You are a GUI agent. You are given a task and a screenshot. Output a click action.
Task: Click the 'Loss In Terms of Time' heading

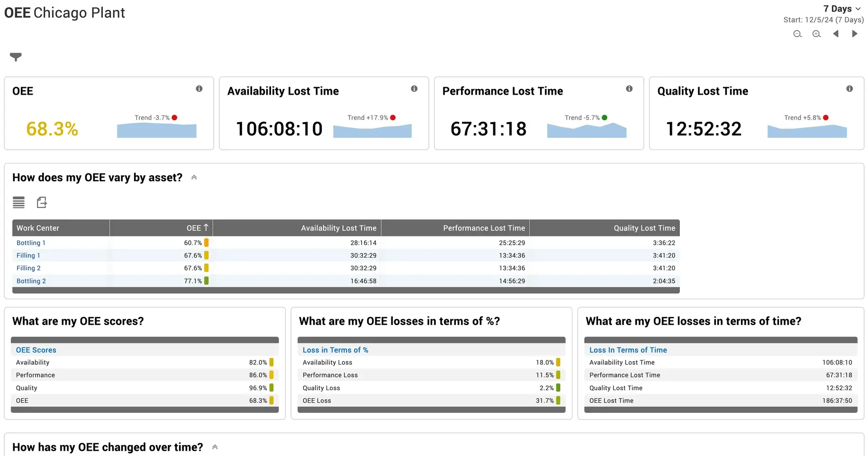pyautogui.click(x=628, y=350)
